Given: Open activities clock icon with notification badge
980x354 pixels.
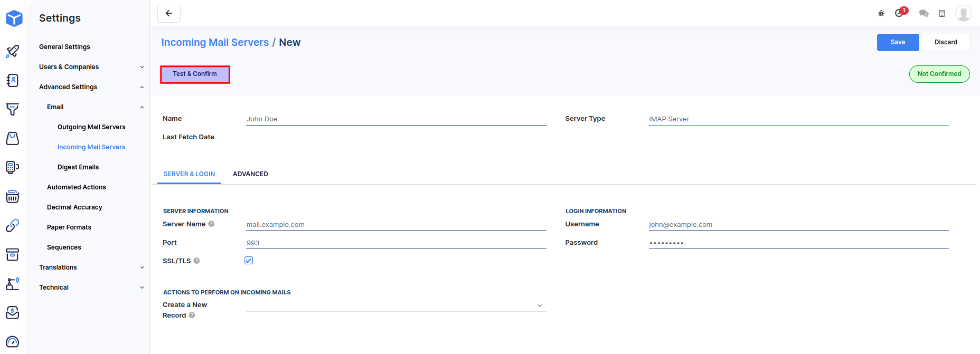Looking at the screenshot, I should coord(900,13).
